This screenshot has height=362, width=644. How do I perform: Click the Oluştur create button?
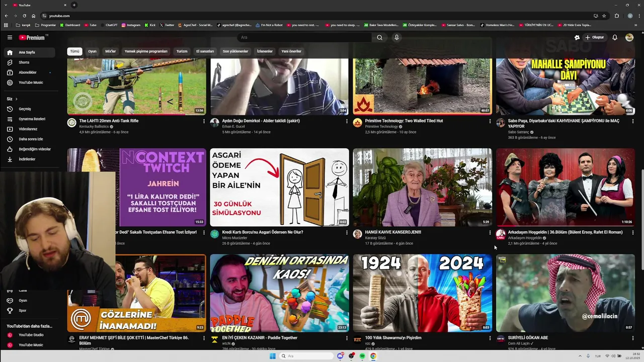tap(594, 37)
